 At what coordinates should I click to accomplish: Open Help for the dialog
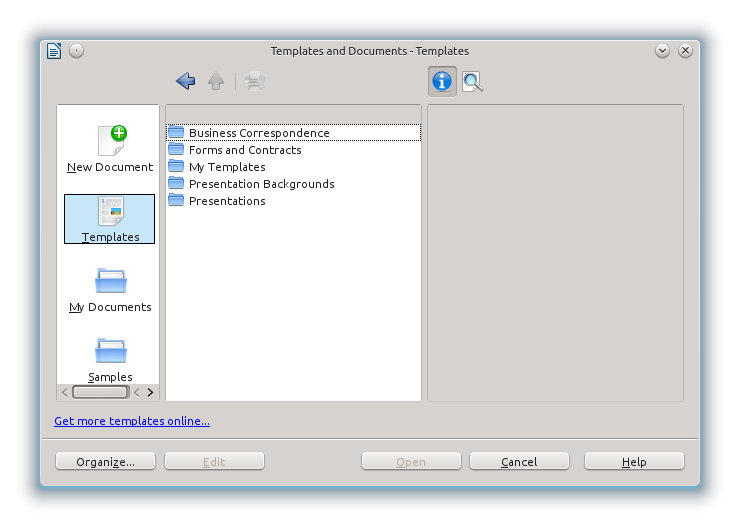pos(634,462)
